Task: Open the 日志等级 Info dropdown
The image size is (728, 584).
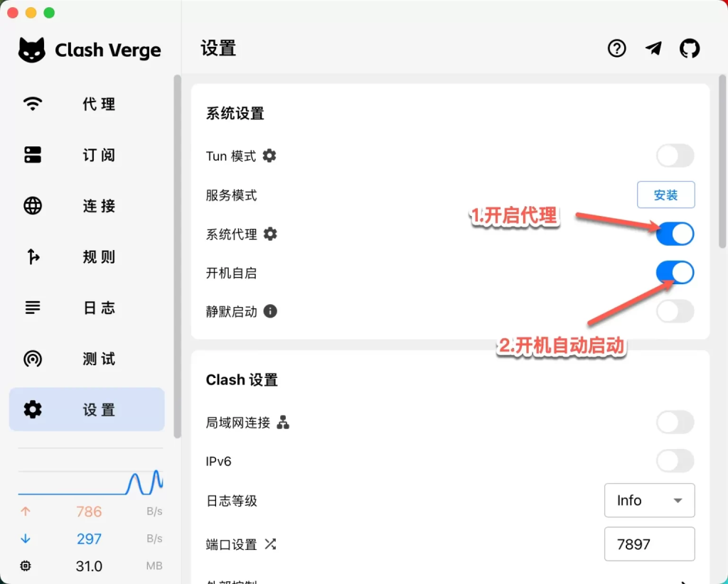Action: 648,500
